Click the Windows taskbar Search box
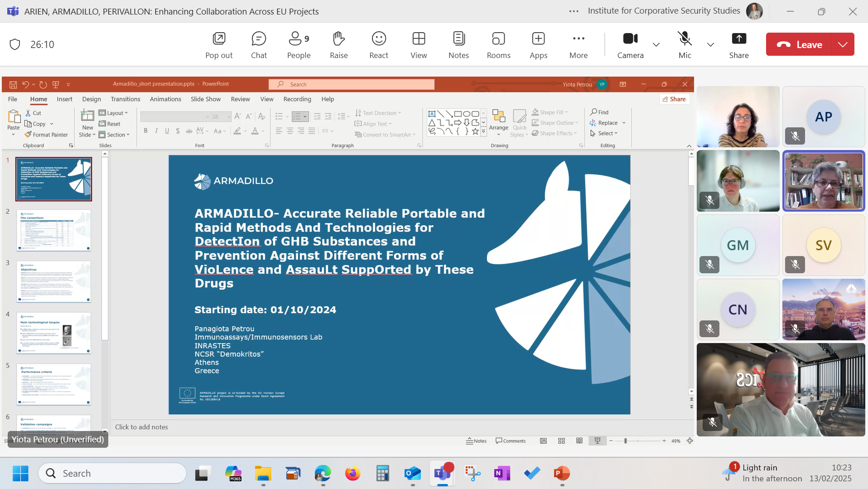 click(113, 473)
